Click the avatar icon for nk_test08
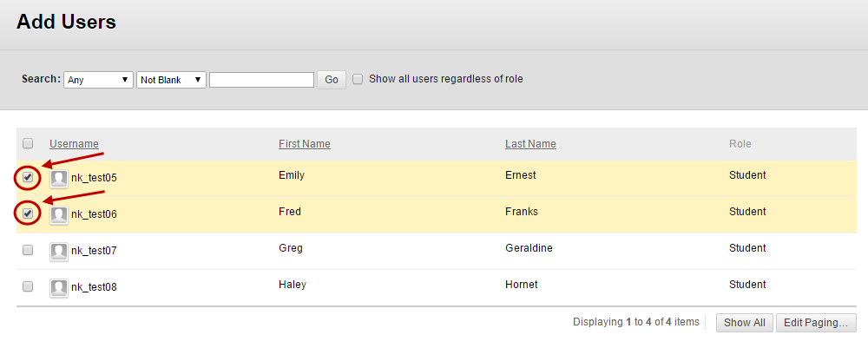868x348 pixels. point(59,288)
